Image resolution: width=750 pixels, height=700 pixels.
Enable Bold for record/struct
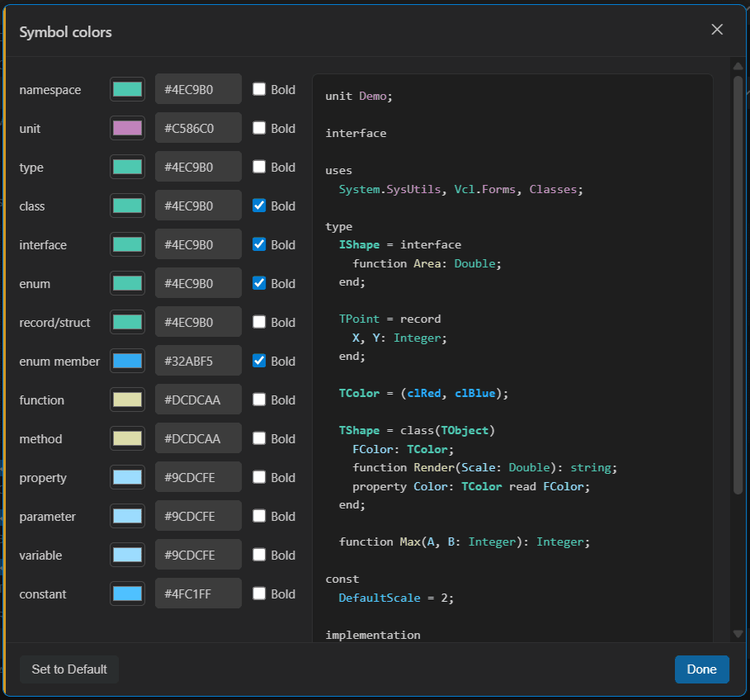pos(259,322)
